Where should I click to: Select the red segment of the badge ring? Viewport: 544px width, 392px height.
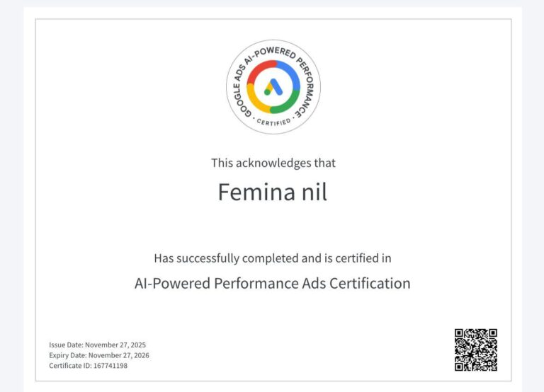tap(260, 69)
